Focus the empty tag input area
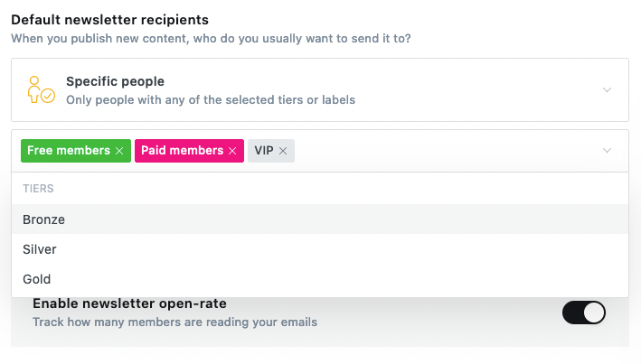Viewport: 641px width, 364px height. pos(446,150)
